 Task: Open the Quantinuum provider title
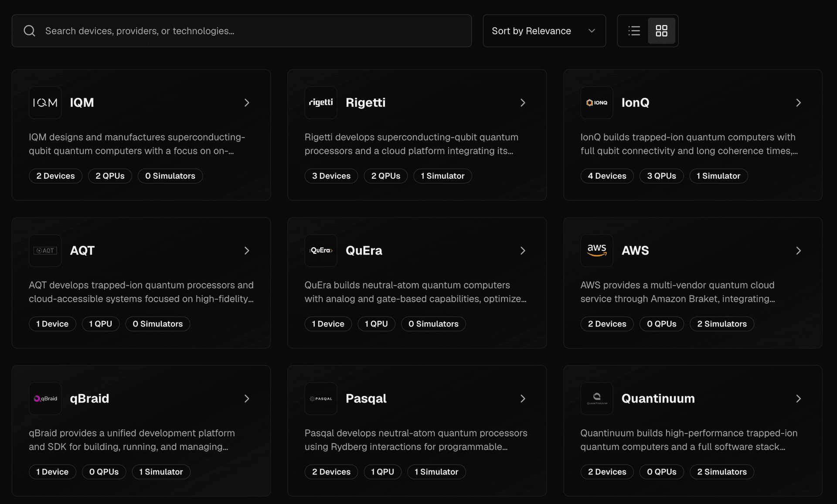(x=658, y=398)
